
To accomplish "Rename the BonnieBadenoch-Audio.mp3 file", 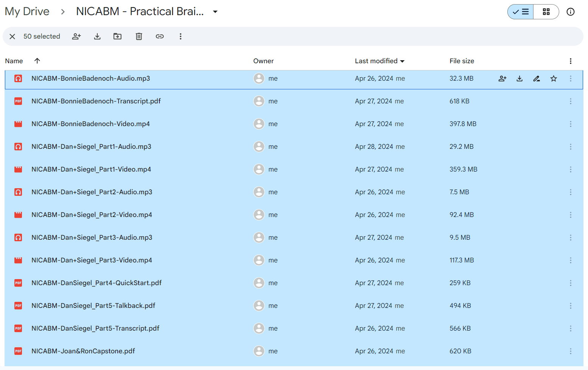I will pyautogui.click(x=537, y=78).
